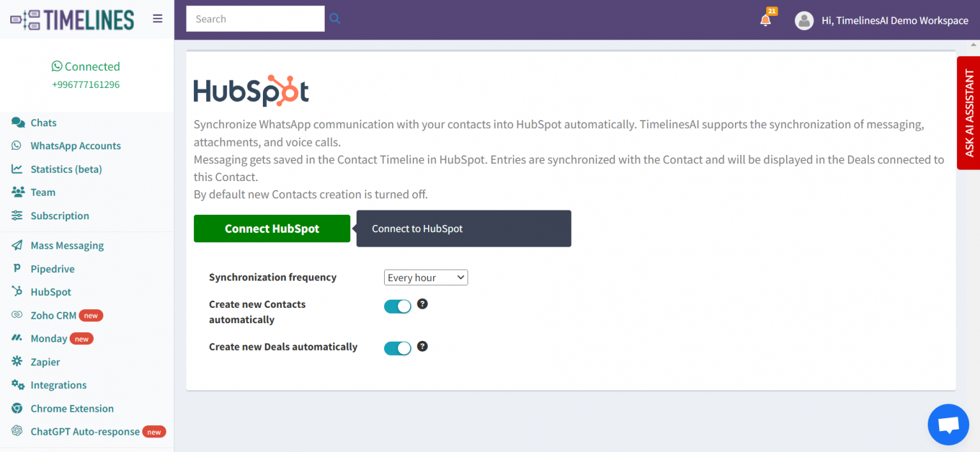The image size is (980, 452).
Task: Click the ASK AI ASSISTANT side panel
Action: click(x=969, y=113)
